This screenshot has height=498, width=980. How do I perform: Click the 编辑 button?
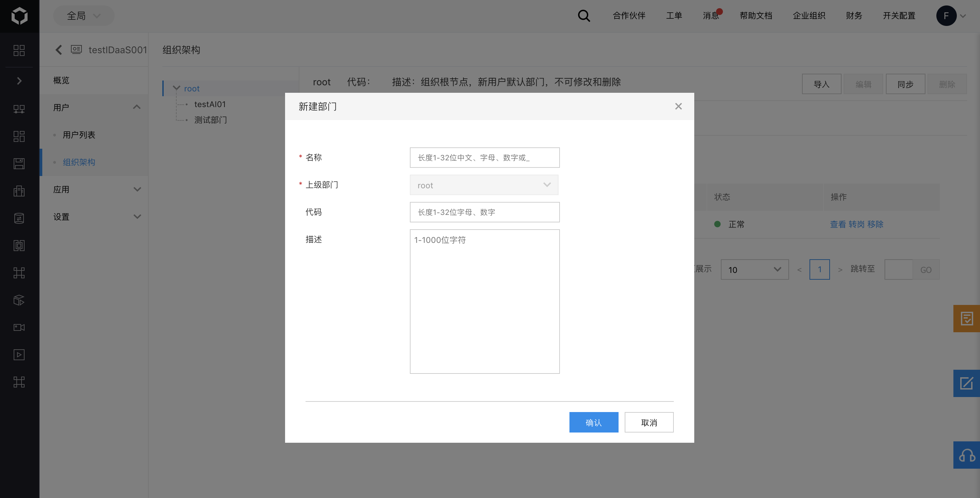pyautogui.click(x=863, y=84)
